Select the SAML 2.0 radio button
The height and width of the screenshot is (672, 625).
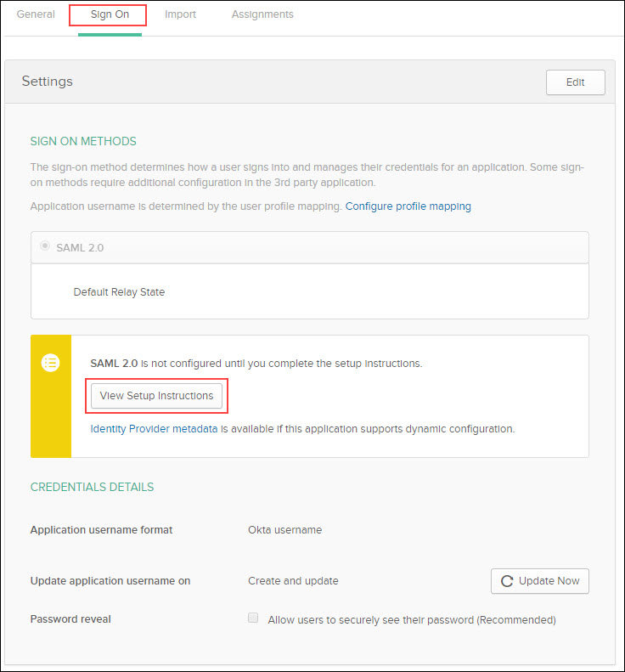click(44, 246)
